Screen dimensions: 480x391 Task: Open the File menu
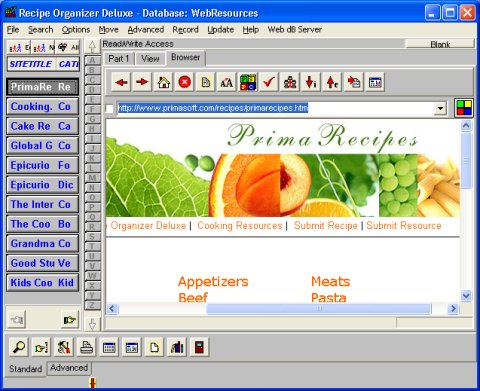tap(13, 30)
